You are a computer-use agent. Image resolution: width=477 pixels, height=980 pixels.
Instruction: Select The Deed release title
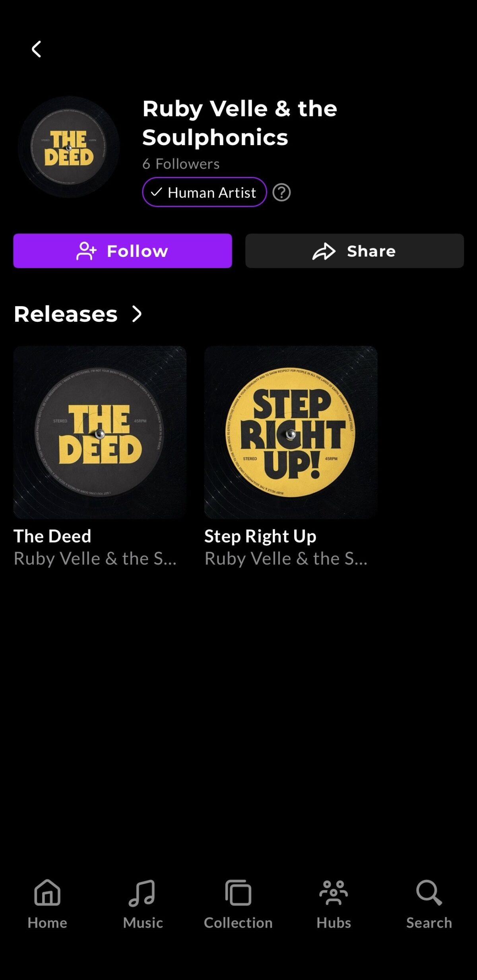tap(52, 536)
